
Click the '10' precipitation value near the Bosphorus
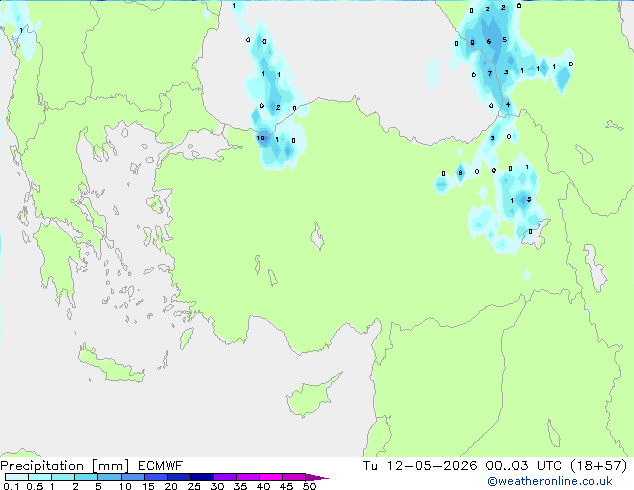tap(260, 138)
